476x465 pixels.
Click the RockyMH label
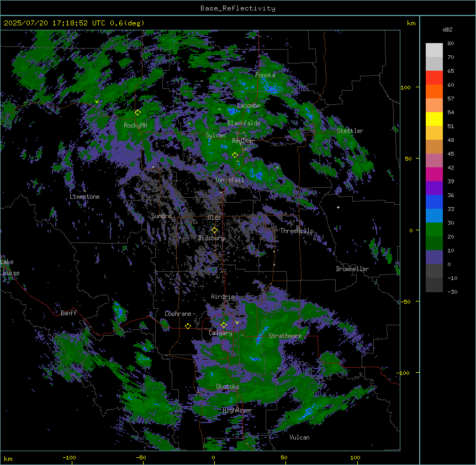tap(135, 125)
